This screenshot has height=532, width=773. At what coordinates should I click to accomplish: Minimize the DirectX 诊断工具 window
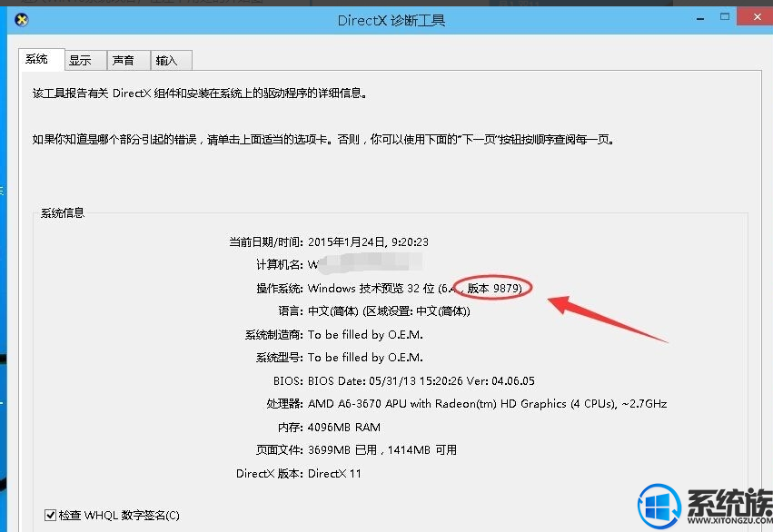(x=700, y=18)
